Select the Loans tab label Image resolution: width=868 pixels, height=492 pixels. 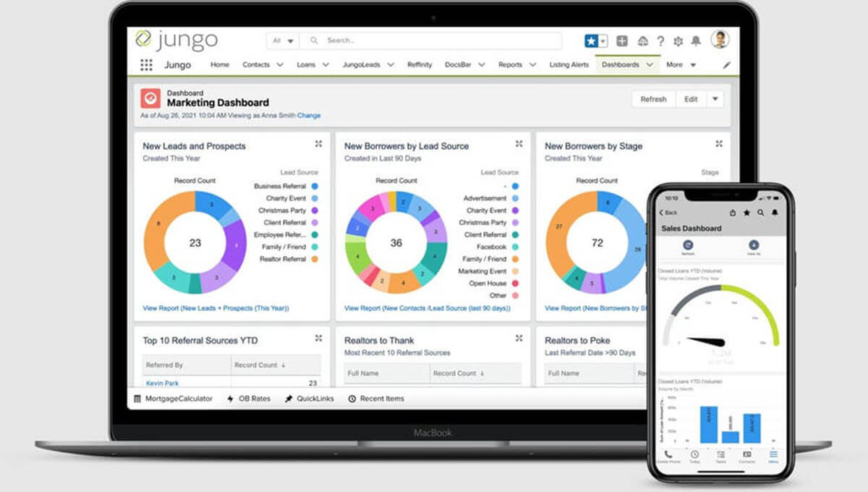pyautogui.click(x=306, y=64)
